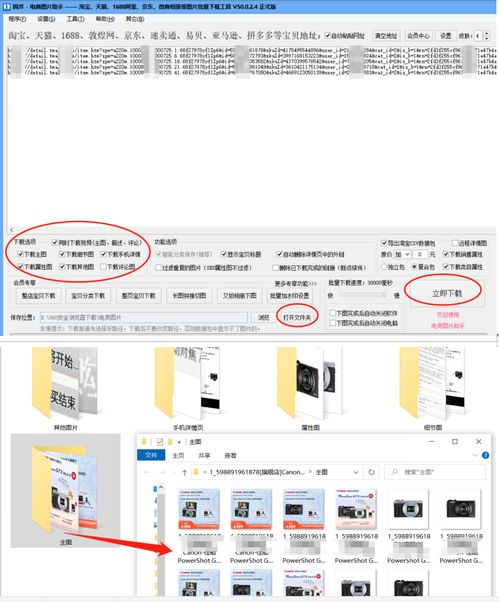
Task: Open the 设置 menu in menu bar
Action: pyautogui.click(x=46, y=19)
